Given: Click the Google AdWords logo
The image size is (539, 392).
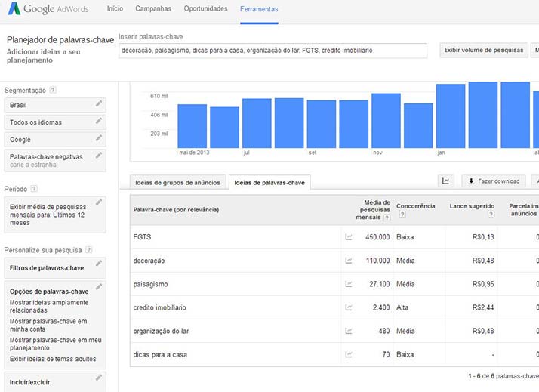Looking at the screenshot, I should pyautogui.click(x=48, y=8).
